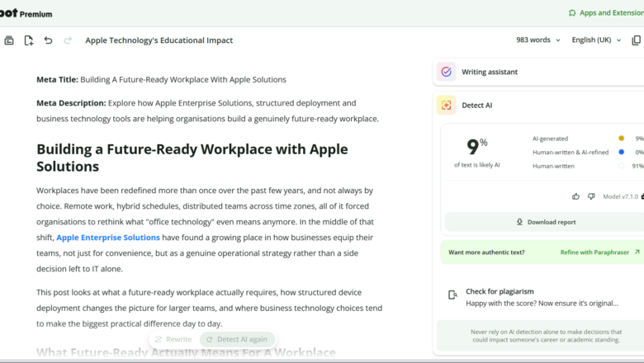Open Apps and Extensions menu
The height and width of the screenshot is (363, 644).
tap(606, 13)
